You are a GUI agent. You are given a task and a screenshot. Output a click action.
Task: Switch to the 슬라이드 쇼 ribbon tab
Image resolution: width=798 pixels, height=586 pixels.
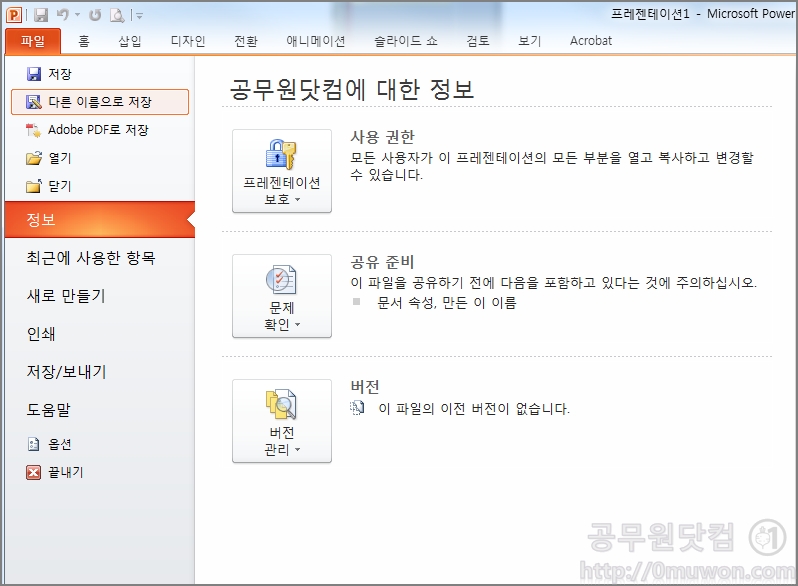(x=406, y=41)
